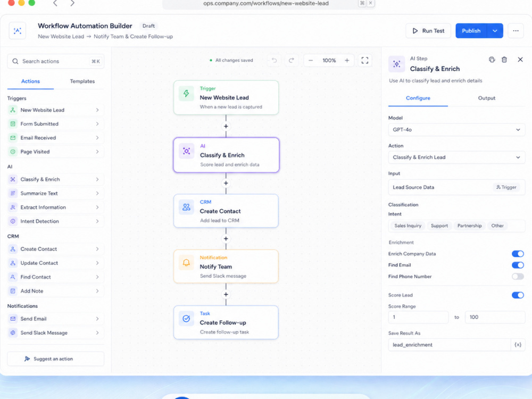Open the Configure tab

click(418, 98)
